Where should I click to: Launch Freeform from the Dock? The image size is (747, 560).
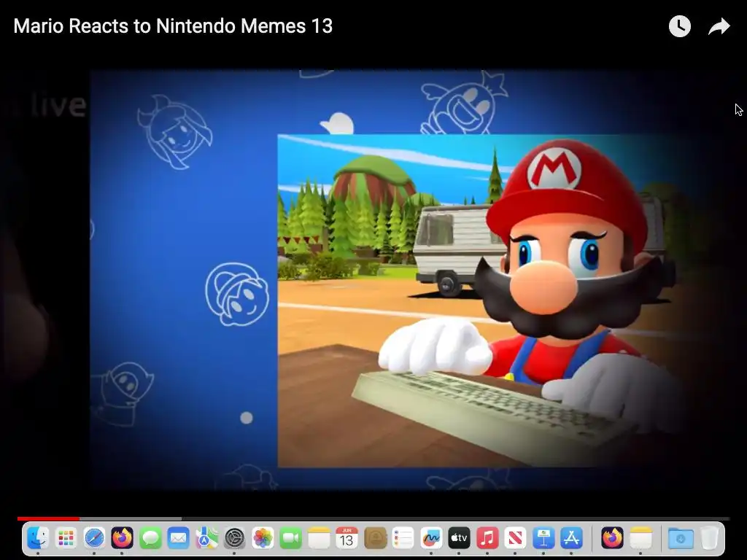pyautogui.click(x=431, y=538)
